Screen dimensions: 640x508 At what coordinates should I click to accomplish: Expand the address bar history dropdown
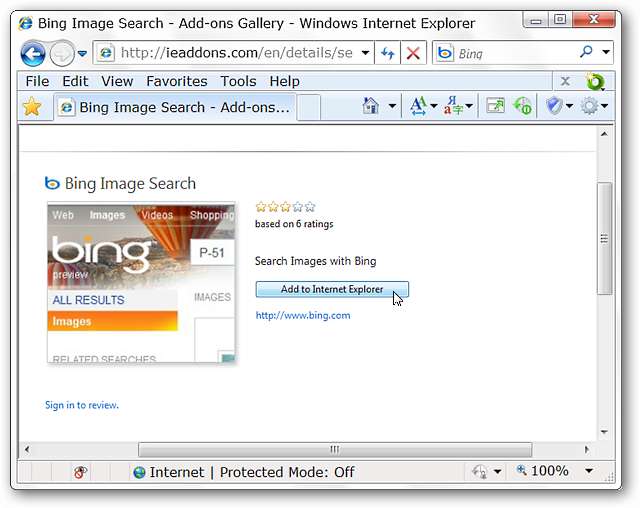(366, 53)
